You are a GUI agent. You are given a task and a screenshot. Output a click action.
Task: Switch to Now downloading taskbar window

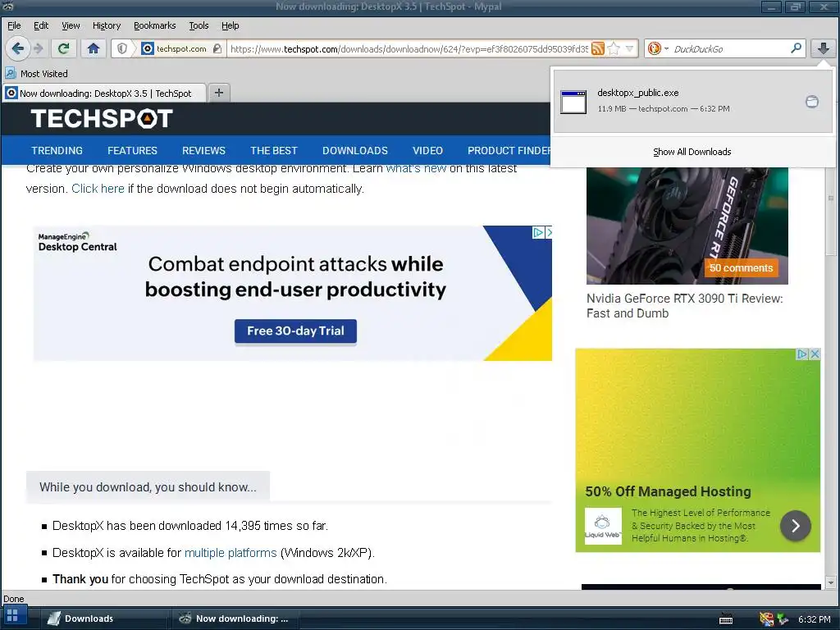(x=234, y=619)
